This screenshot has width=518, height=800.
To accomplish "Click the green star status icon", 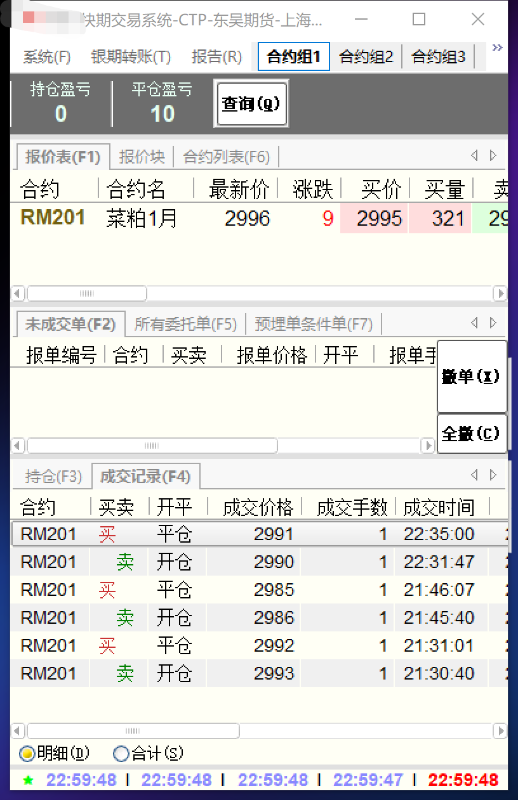I will point(28,780).
